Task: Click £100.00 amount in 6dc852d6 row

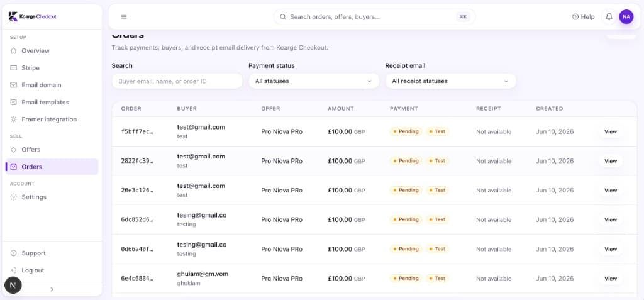Action: [x=340, y=220]
